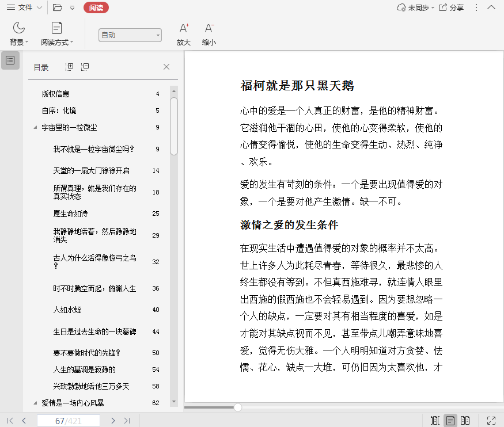Jump to the first page

click(10, 421)
